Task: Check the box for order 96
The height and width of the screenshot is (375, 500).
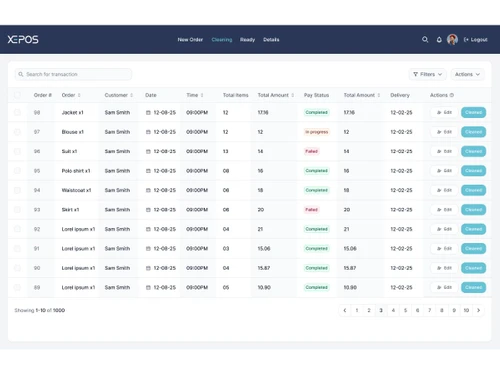Action: point(17,151)
